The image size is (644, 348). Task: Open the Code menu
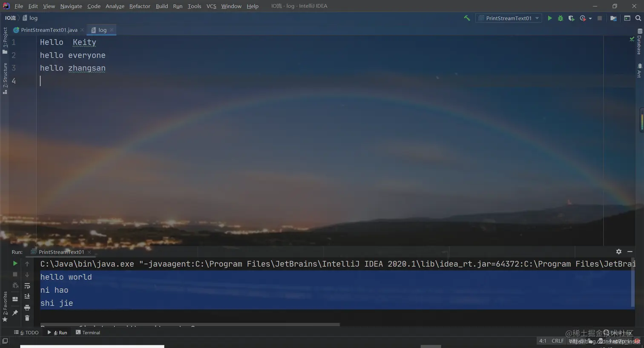[x=94, y=6]
